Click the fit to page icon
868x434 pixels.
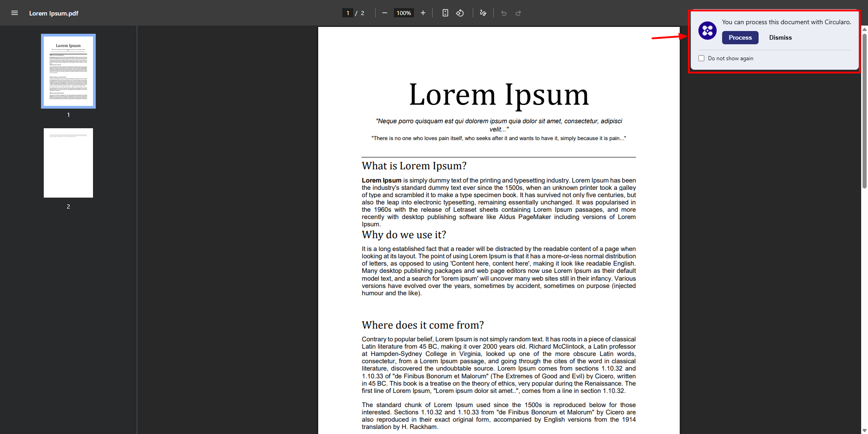point(445,13)
